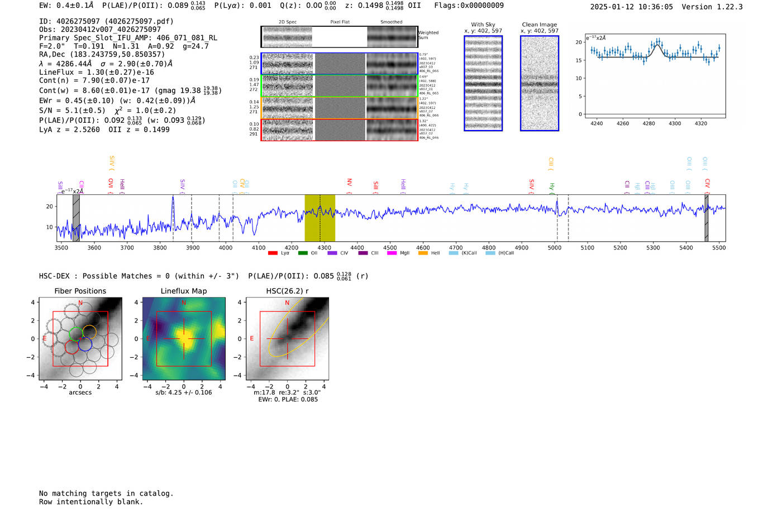
Task: Click the yellow highlighted band in the spectrum
Action: (320, 218)
